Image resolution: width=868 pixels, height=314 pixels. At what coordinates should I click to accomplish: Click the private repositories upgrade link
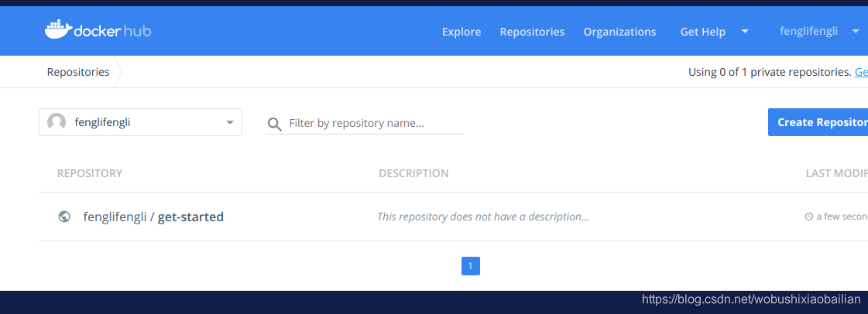(861, 72)
